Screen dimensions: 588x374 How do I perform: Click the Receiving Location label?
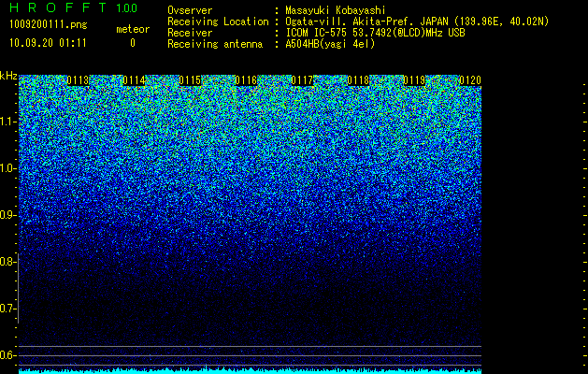[218, 22]
